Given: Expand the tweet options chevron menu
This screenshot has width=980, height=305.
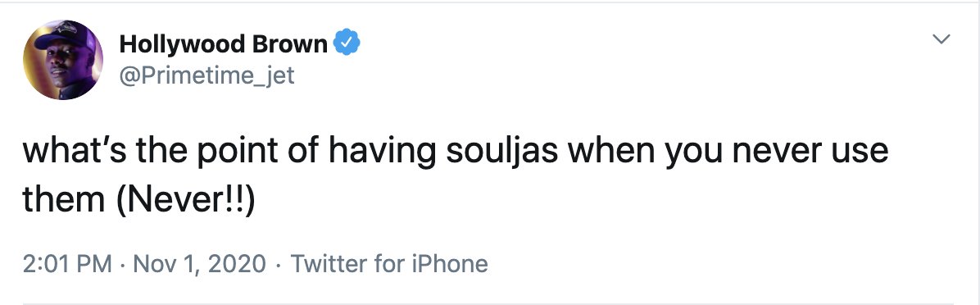Looking at the screenshot, I should tap(941, 39).
